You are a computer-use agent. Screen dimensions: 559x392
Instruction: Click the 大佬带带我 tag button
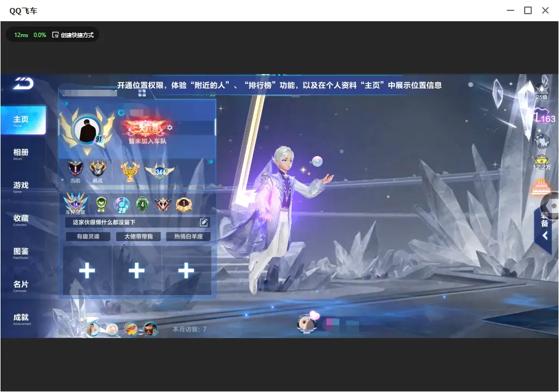[138, 237]
